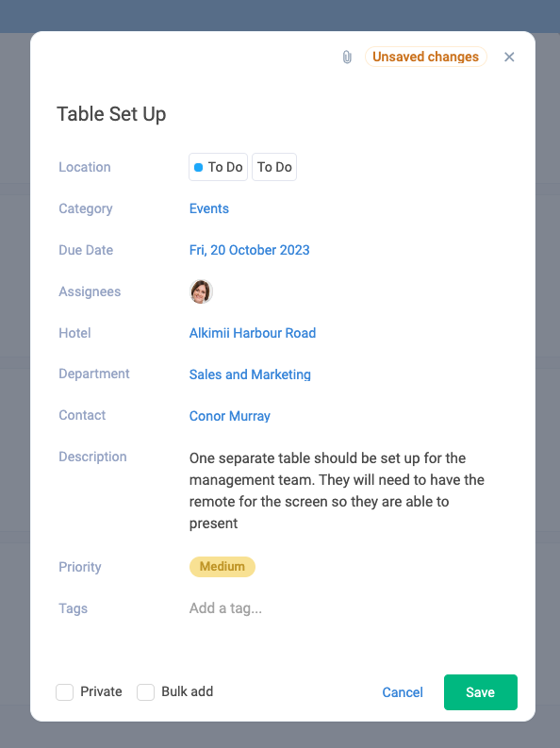This screenshot has height=748, width=560.
Task: Click the paperclip attachment icon
Action: pos(347,58)
